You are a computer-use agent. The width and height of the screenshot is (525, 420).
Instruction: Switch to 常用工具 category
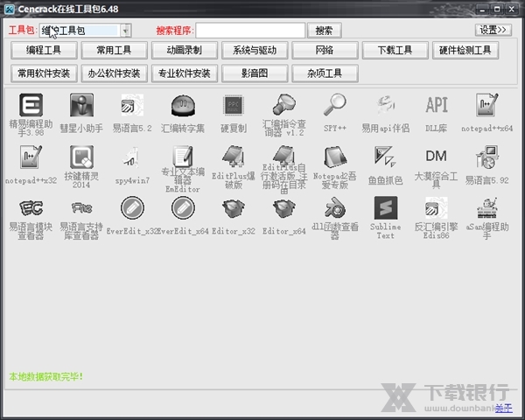[x=114, y=50]
